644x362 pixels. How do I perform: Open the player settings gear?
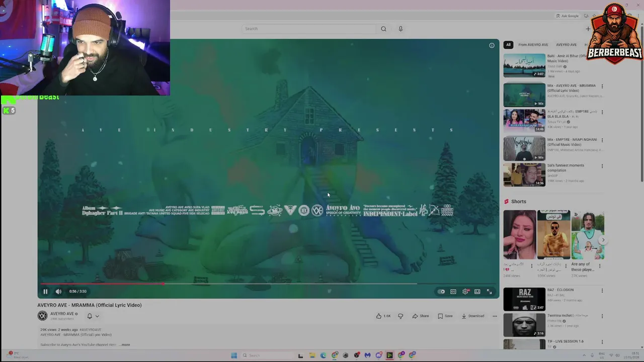[x=465, y=292]
